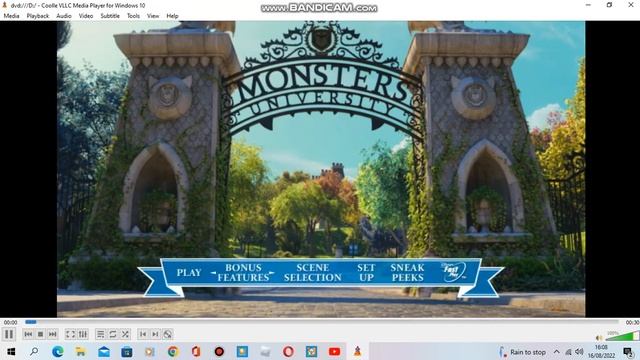Click the media player taskbar icon
This screenshot has width=640, height=360.
(x=150, y=351)
